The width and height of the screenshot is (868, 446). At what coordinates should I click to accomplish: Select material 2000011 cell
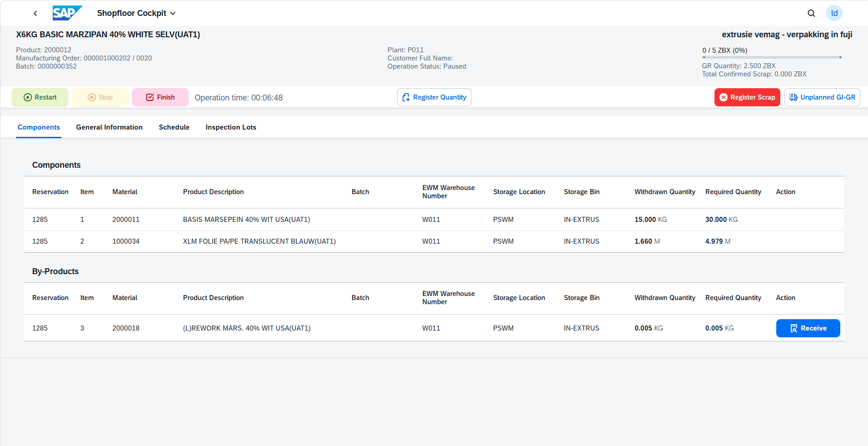[126, 220]
